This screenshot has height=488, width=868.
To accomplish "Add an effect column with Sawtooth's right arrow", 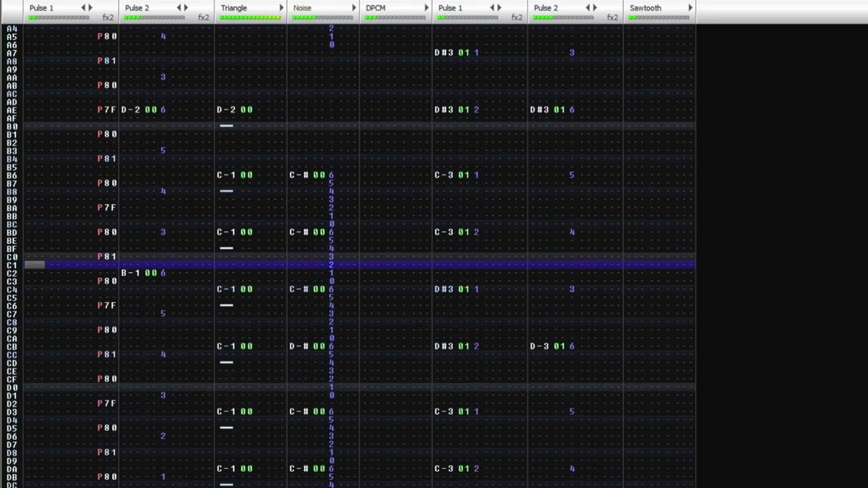I will 690,8.
